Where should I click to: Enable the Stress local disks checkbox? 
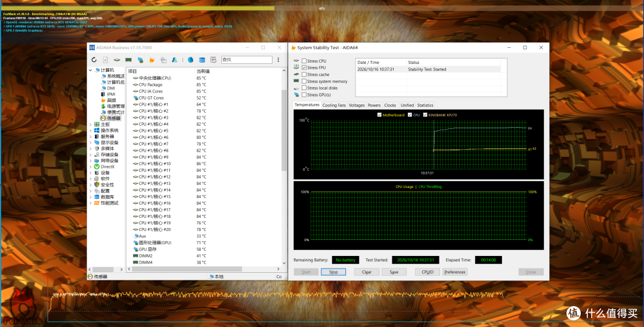coord(304,88)
